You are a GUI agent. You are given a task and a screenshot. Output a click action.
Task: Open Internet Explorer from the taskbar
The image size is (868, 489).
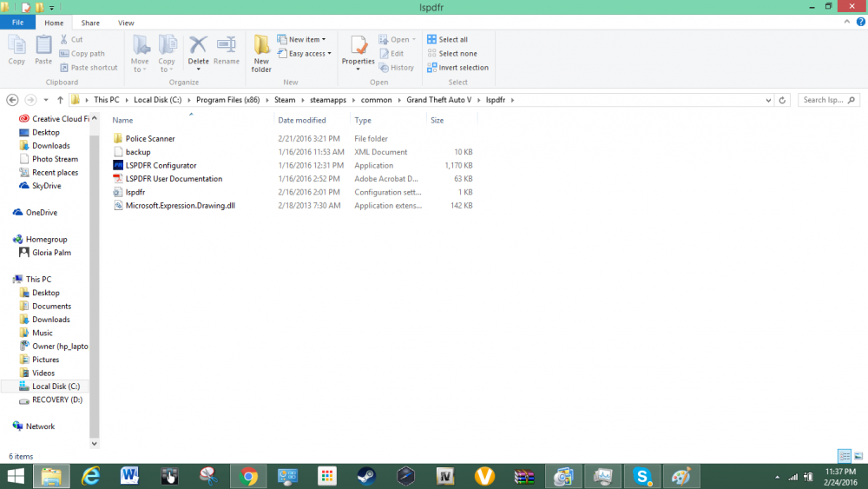click(x=90, y=476)
